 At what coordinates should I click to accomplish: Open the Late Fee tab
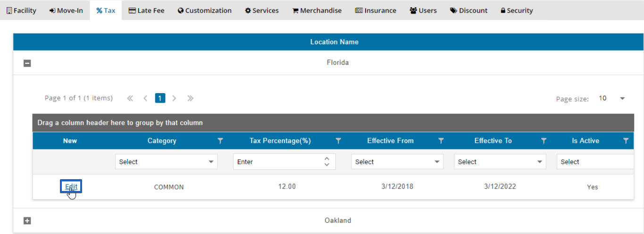(146, 10)
